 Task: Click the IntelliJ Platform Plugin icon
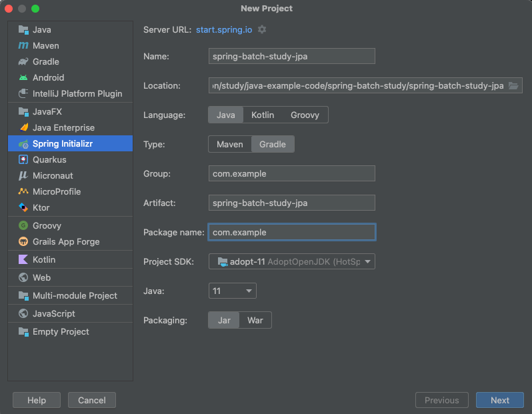coord(23,93)
